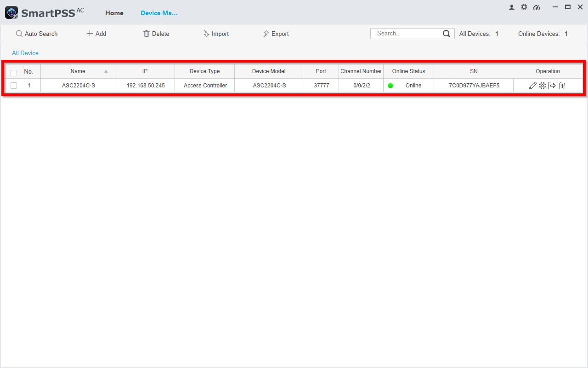Click the gauge icon in title bar
Image resolution: width=588 pixels, height=368 pixels.
point(537,7)
